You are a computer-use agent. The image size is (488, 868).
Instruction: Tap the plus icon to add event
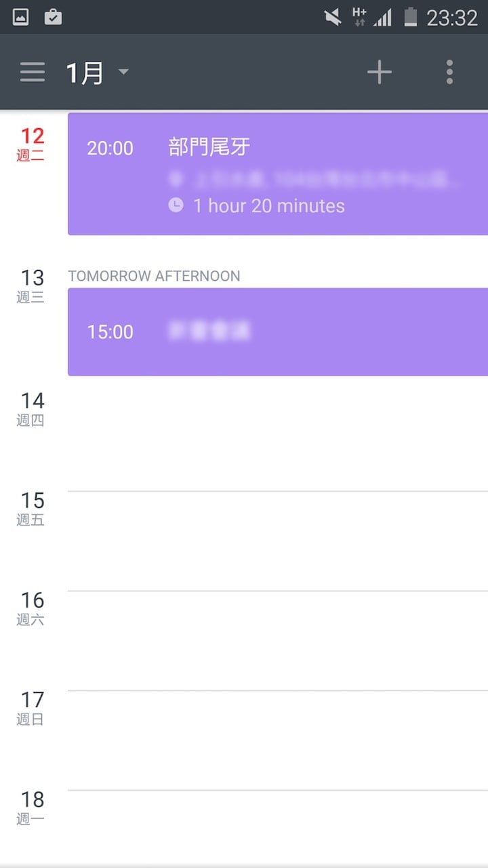(379, 72)
